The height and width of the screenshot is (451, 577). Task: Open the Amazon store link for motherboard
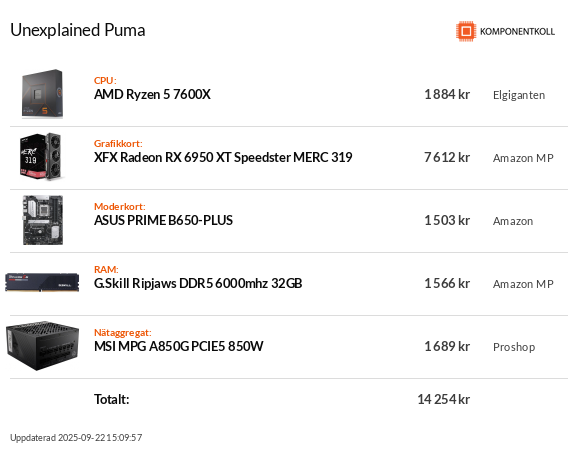click(x=513, y=221)
